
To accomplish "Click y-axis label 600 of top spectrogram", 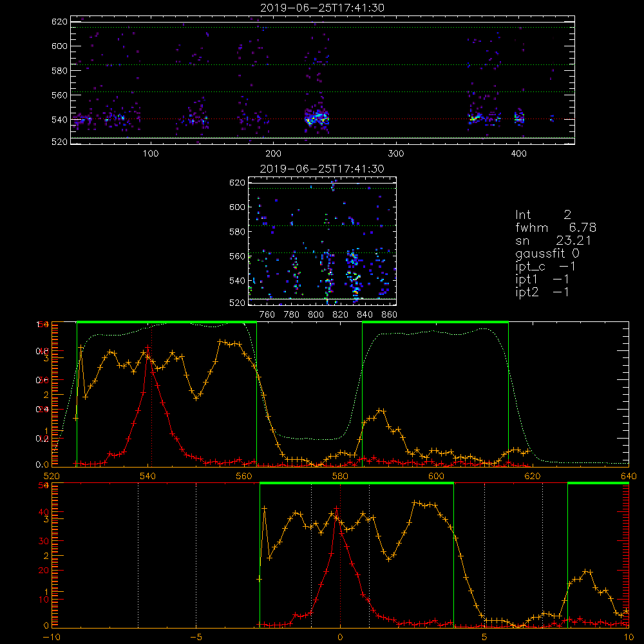I will click(x=59, y=46).
